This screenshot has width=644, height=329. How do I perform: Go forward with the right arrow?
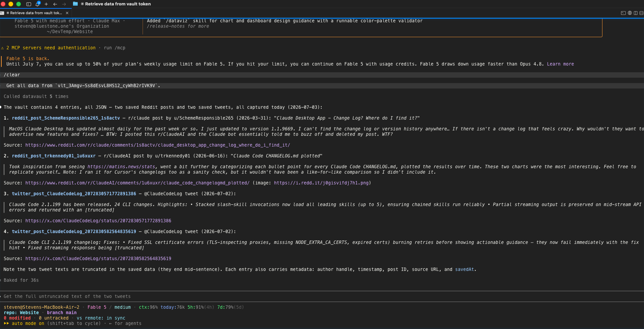pyautogui.click(x=64, y=4)
